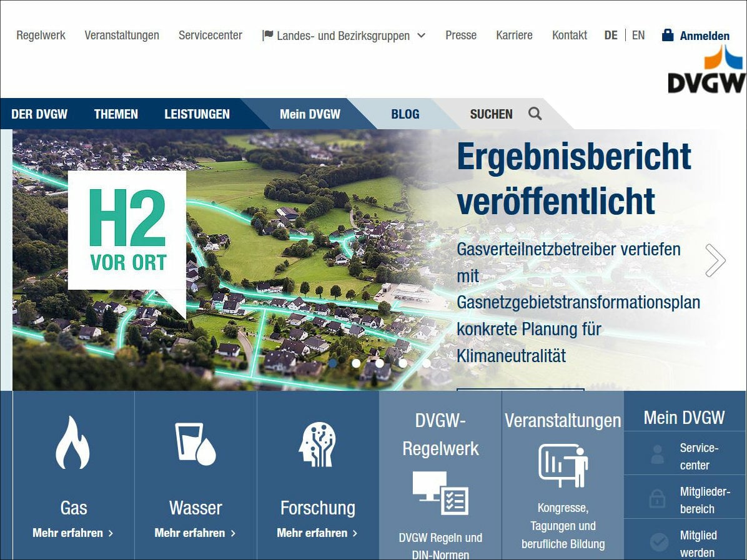Select the first carousel dot
This screenshot has width=747, height=560.
pyautogui.click(x=332, y=363)
